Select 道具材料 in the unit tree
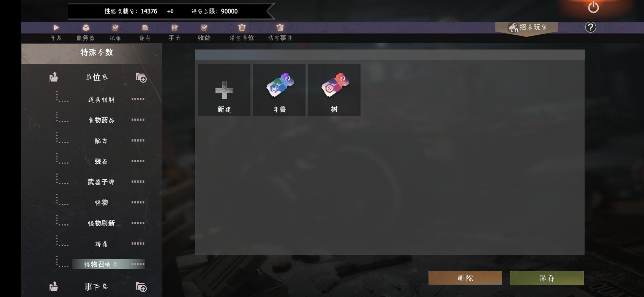This screenshot has width=644, height=297. (101, 100)
